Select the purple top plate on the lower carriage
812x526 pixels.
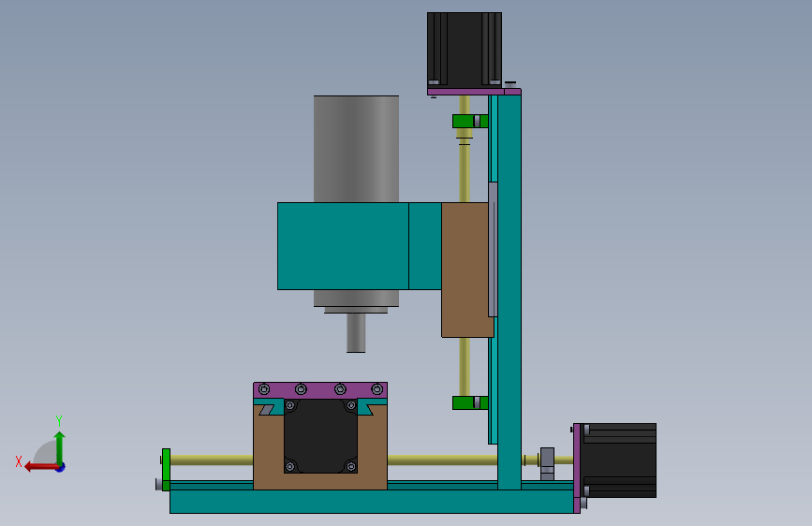(320, 390)
